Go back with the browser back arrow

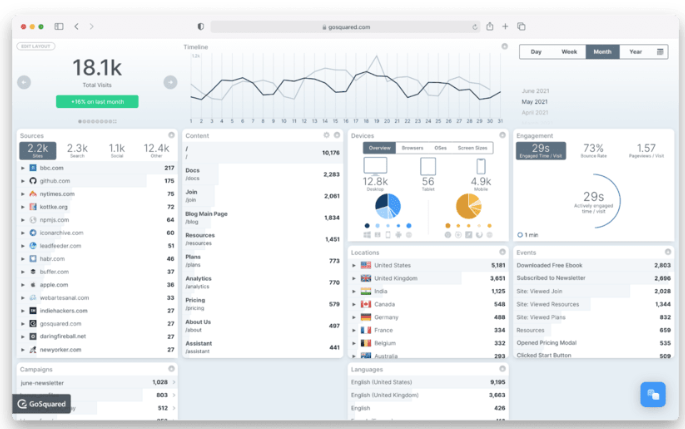pos(76,27)
